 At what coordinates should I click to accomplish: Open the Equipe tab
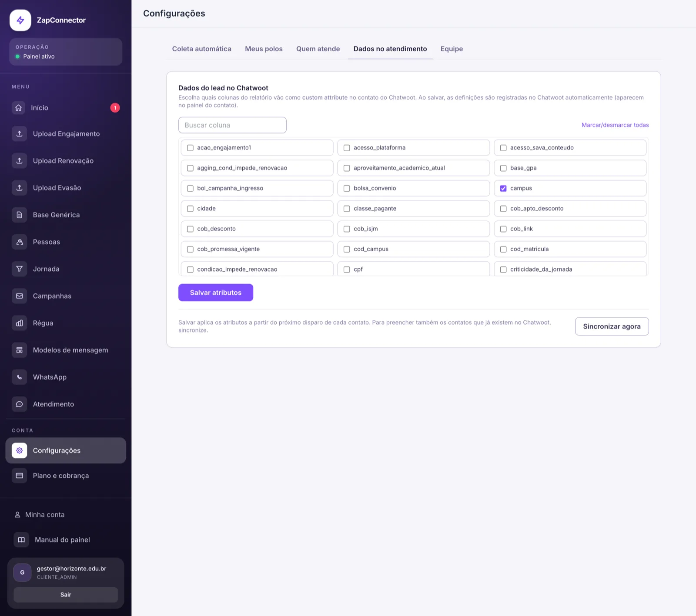[452, 49]
